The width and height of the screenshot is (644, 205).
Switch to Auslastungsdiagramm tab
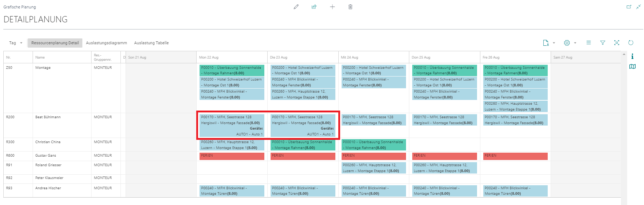107,43
